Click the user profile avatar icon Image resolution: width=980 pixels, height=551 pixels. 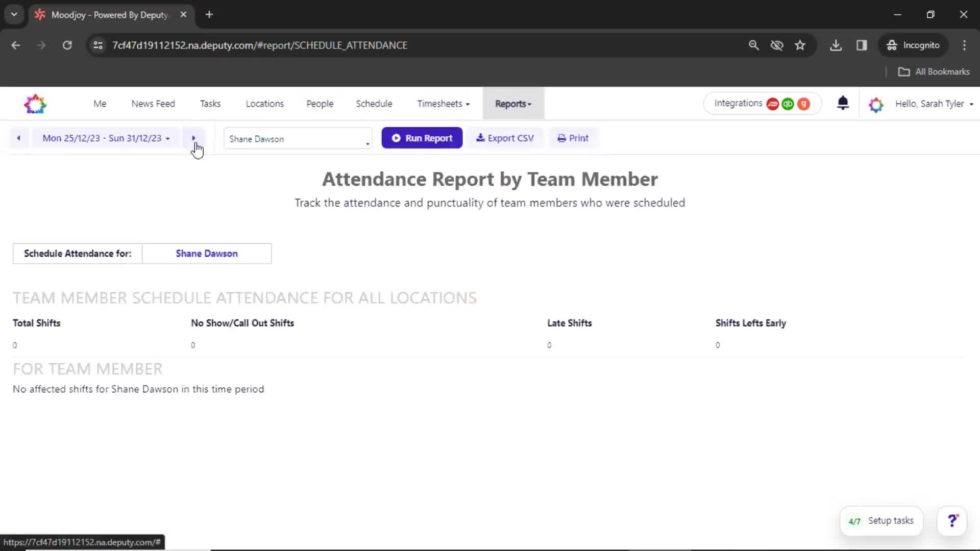pyautogui.click(x=875, y=104)
